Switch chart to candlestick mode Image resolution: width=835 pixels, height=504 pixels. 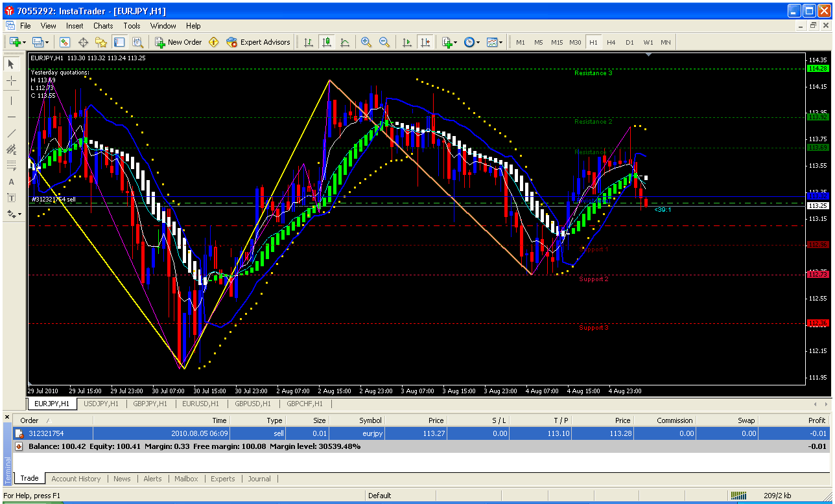coord(327,42)
